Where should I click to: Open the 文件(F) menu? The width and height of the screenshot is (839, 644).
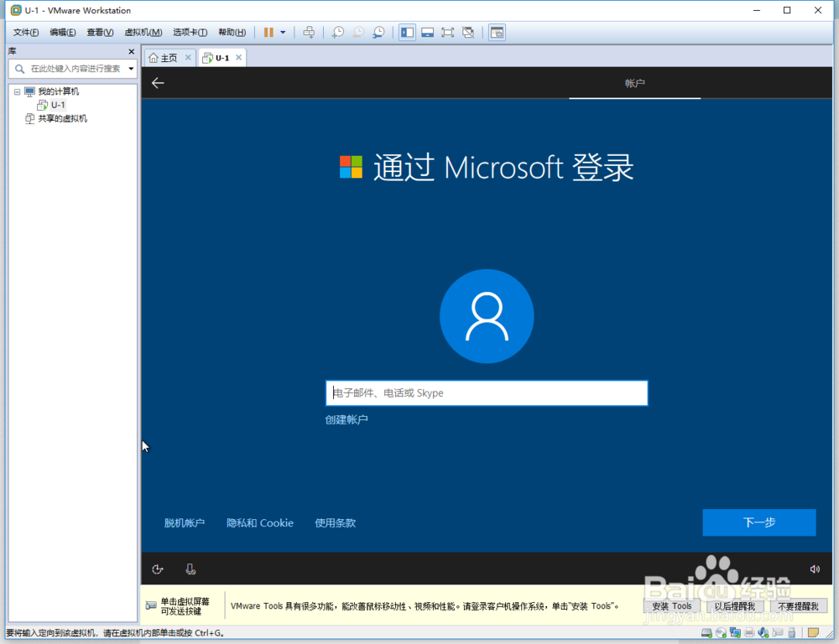[26, 33]
